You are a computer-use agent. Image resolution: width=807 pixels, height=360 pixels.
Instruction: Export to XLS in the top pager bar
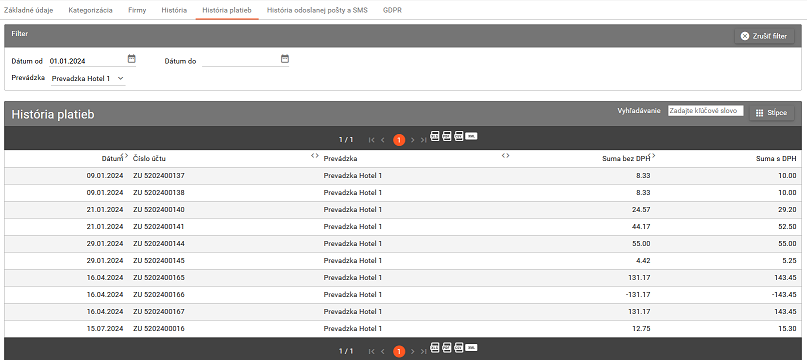pyautogui.click(x=435, y=136)
